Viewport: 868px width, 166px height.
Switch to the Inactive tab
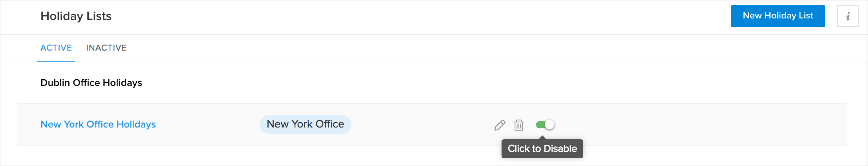106,48
